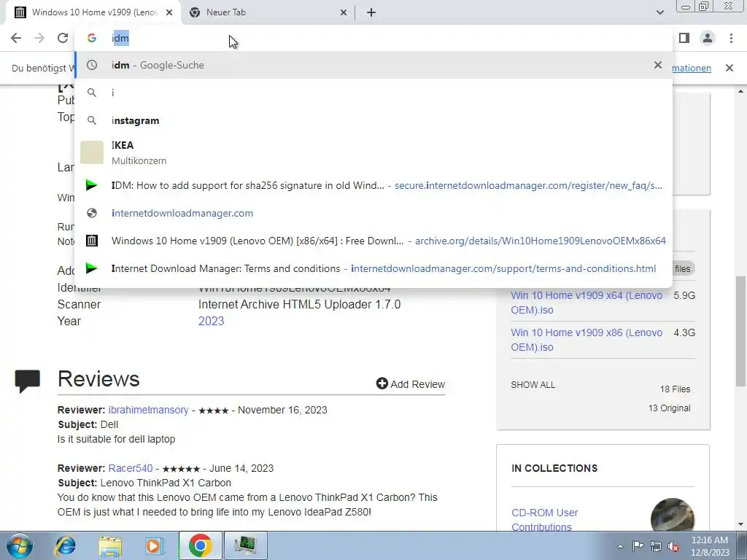Dismiss the info bar with X

click(x=729, y=68)
